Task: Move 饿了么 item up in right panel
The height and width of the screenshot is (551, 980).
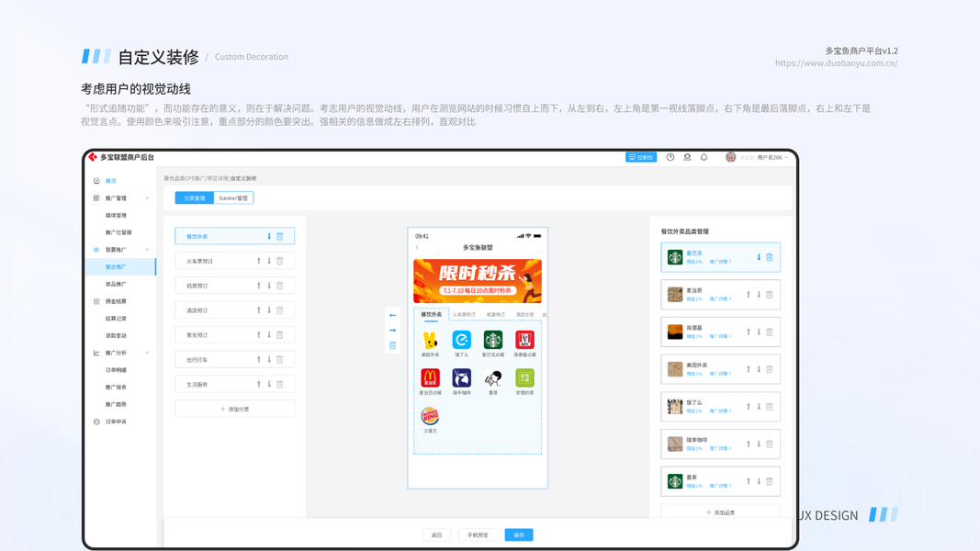Action: coord(749,407)
